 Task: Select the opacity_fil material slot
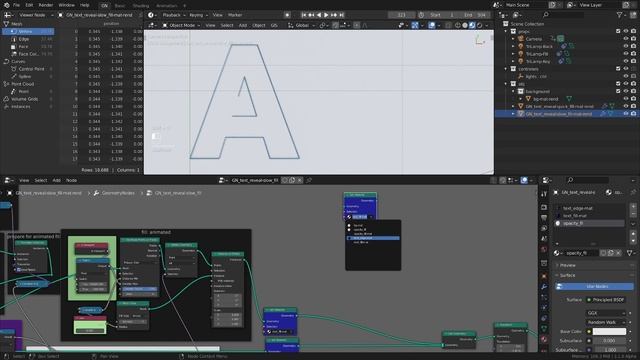point(590,223)
